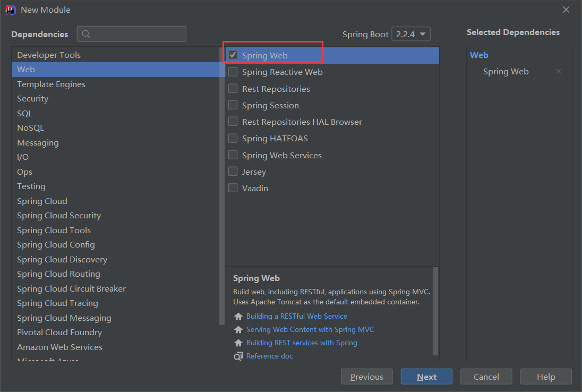Open the Spring Boot version dropdown
Screen dimensions: 582x392
(x=411, y=34)
